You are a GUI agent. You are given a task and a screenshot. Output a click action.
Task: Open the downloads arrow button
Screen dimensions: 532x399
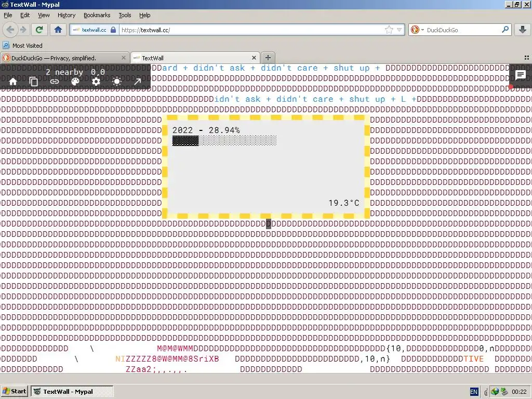(x=523, y=30)
